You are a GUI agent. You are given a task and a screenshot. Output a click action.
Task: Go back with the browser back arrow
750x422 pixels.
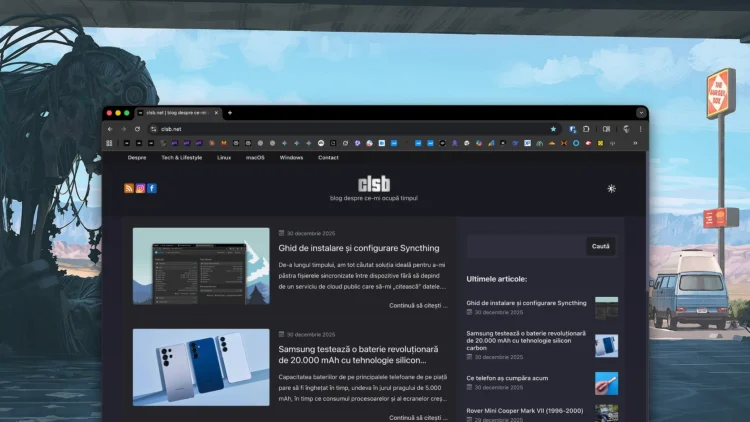[x=111, y=129]
